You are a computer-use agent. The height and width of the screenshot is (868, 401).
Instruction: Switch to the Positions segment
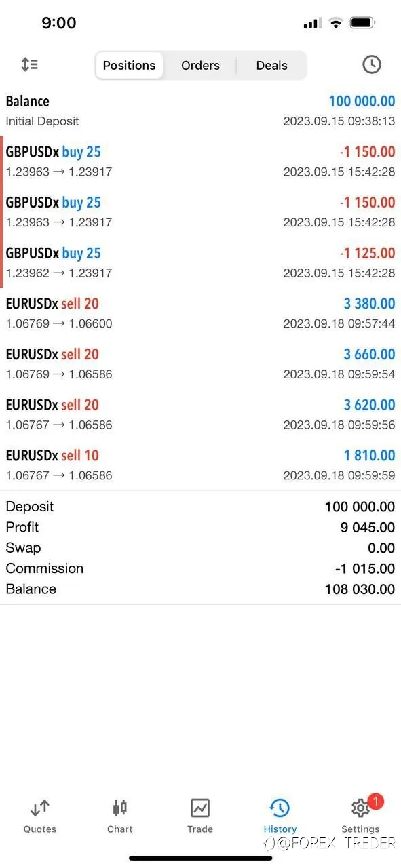pos(130,66)
